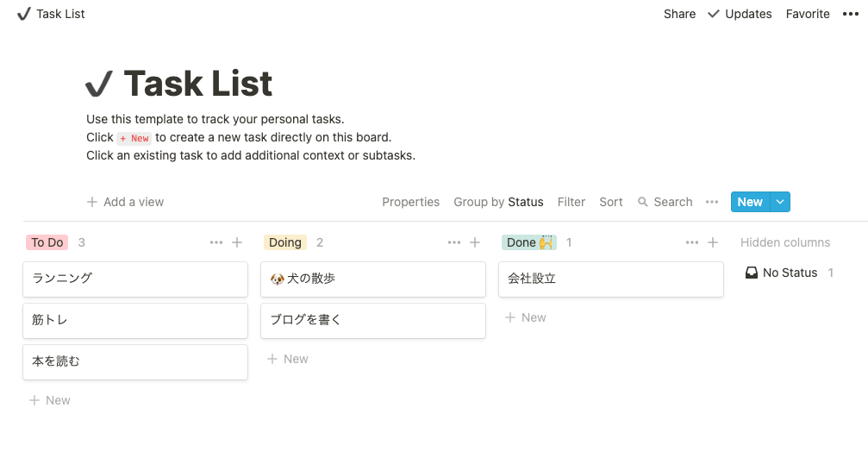Add a card with Doing column plus icon
The image size is (868, 458).
pos(475,242)
